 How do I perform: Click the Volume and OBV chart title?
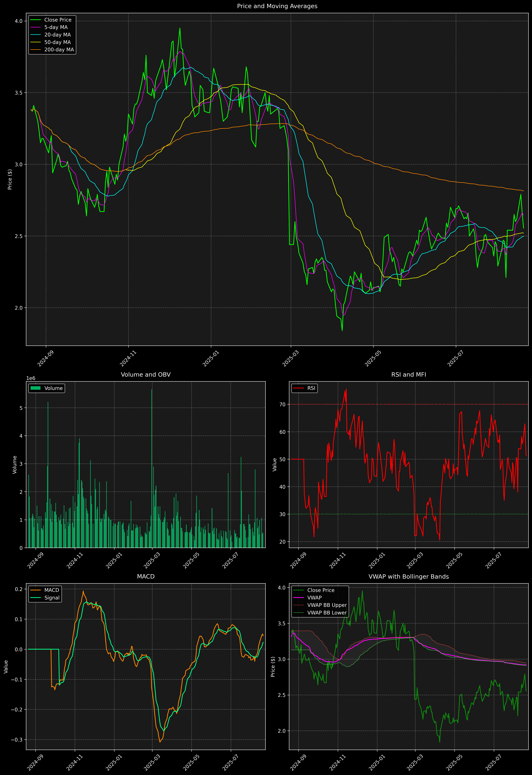tap(146, 374)
